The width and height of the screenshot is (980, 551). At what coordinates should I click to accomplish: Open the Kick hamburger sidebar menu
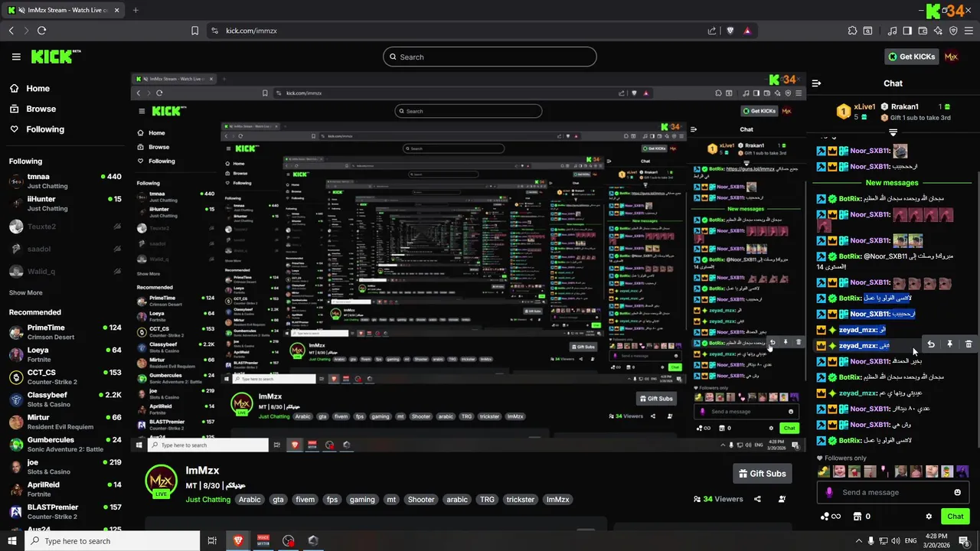point(16,57)
